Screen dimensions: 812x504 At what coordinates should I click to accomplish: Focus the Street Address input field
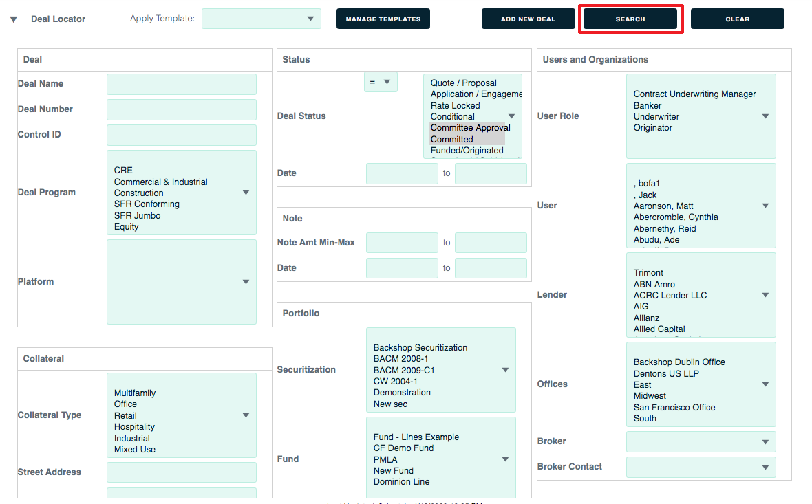181,472
